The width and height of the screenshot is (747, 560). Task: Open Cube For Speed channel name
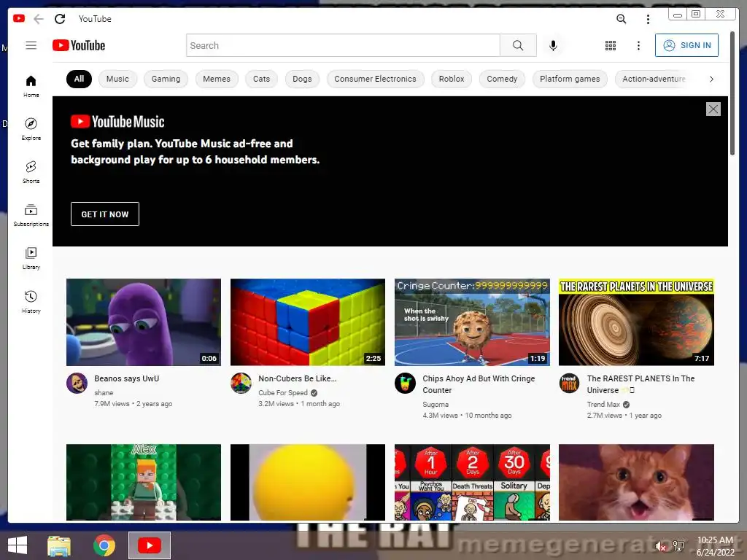(283, 393)
